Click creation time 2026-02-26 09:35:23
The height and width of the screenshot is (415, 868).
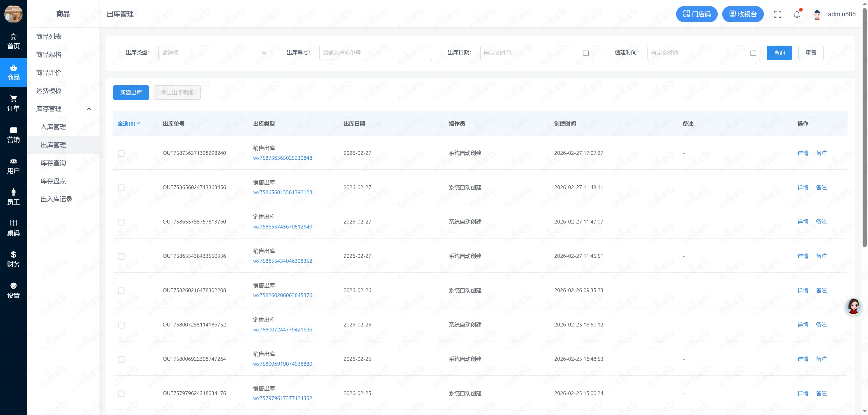coord(579,290)
